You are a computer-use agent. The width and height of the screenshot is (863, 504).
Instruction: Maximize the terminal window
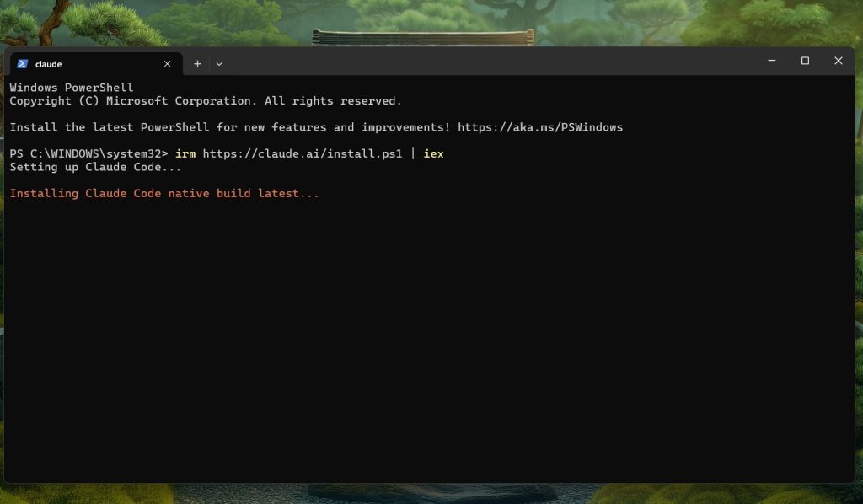click(x=805, y=61)
